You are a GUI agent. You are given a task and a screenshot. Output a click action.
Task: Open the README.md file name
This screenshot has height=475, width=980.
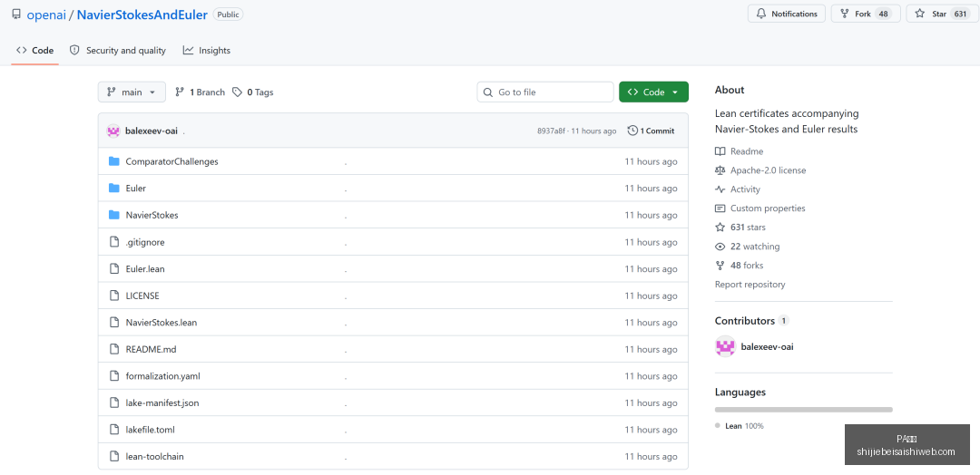151,349
